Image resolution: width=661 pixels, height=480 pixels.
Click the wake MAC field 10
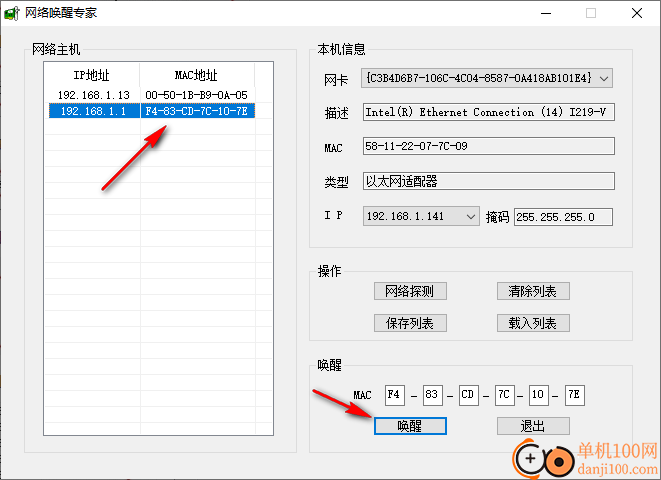pos(538,395)
